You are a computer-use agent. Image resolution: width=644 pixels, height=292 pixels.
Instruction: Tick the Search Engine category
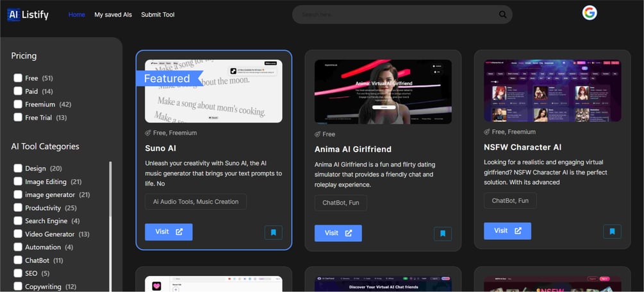click(18, 221)
